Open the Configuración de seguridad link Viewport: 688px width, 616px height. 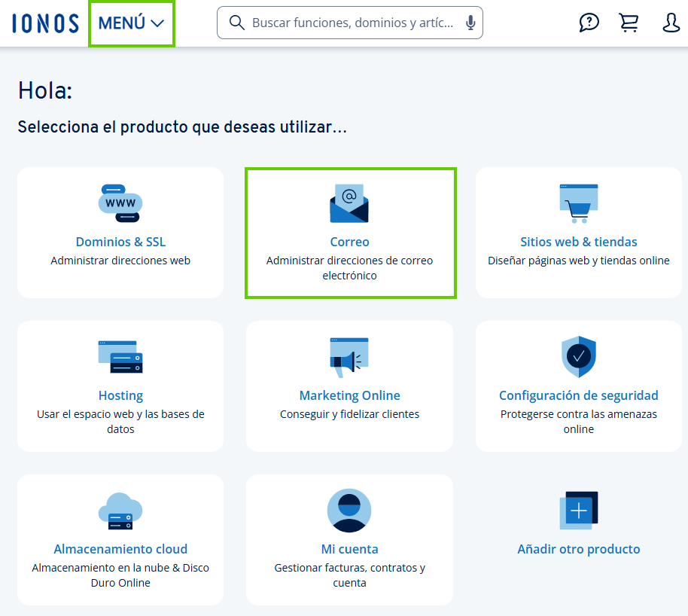click(578, 395)
